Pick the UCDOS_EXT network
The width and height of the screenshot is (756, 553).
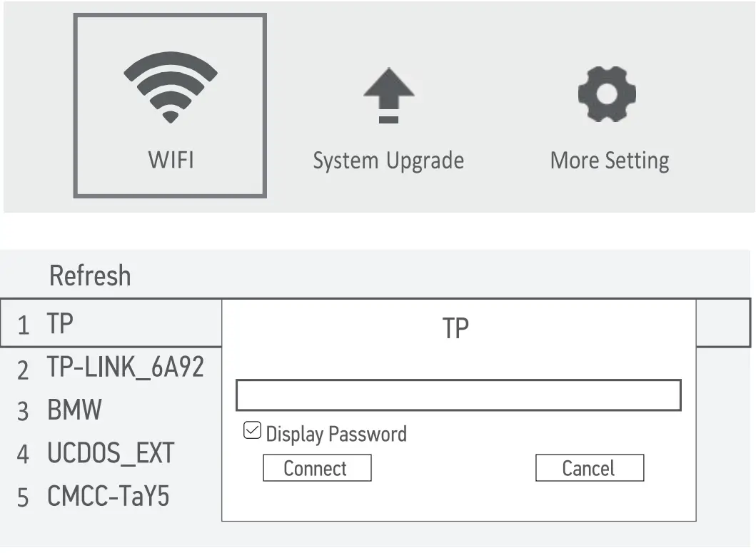pos(110,453)
